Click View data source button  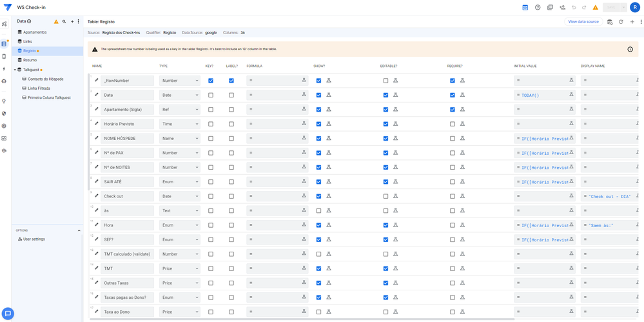583,21
